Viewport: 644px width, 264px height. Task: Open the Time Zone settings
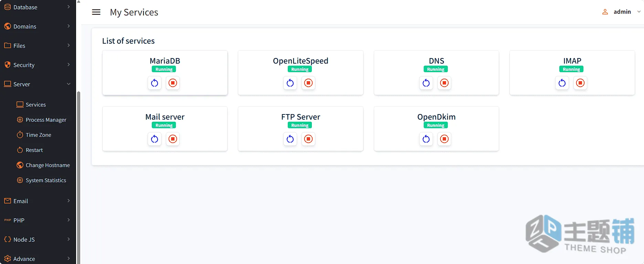pyautogui.click(x=38, y=135)
